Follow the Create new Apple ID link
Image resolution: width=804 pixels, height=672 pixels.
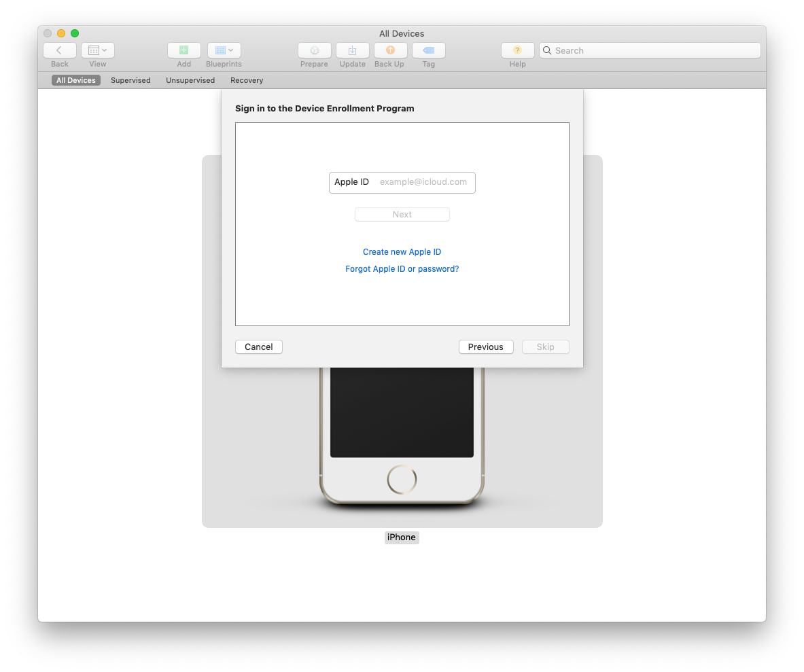tap(402, 252)
